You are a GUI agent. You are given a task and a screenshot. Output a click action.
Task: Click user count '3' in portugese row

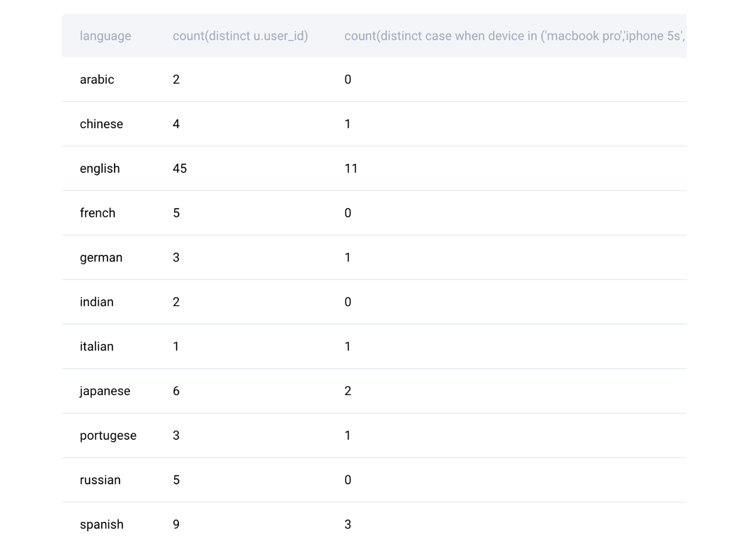pos(176,436)
